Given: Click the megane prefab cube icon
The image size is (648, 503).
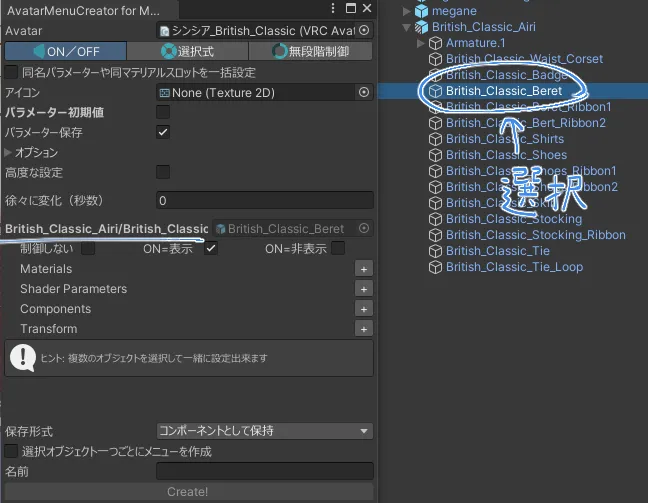Looking at the screenshot, I should 421,11.
